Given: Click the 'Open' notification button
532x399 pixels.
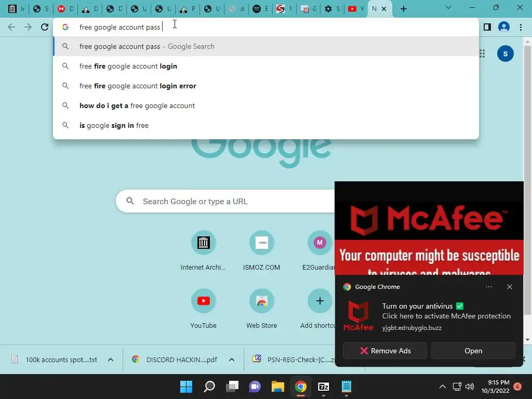Looking at the screenshot, I should [473, 351].
